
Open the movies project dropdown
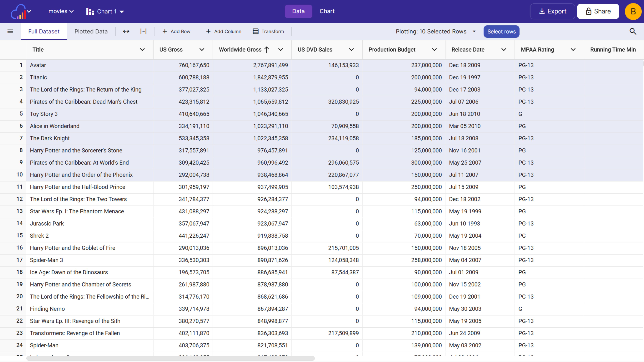pyautogui.click(x=61, y=12)
